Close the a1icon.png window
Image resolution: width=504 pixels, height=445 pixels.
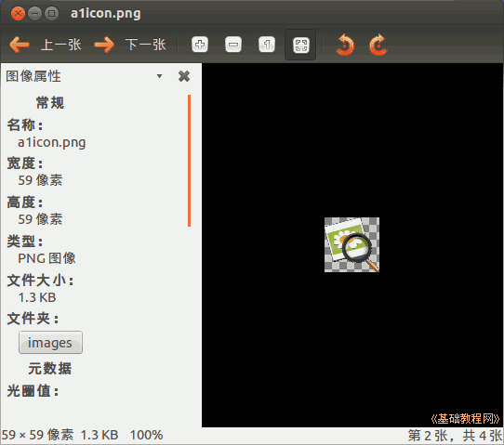18,14
